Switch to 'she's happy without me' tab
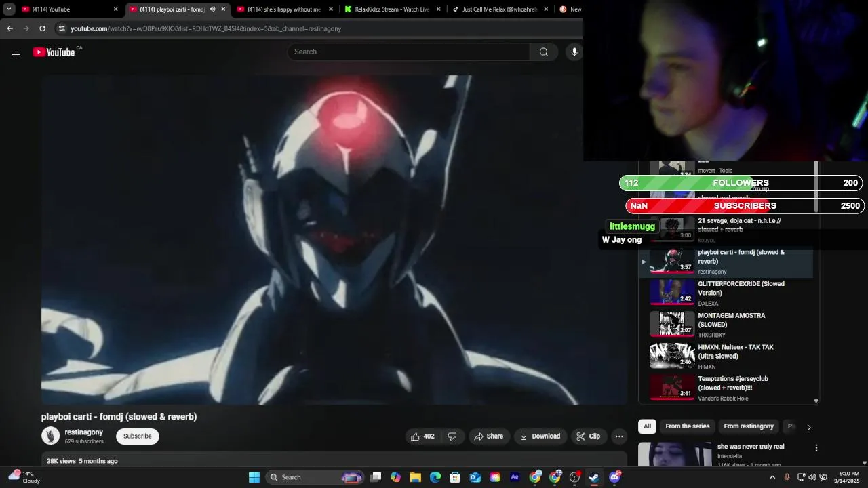868x488 pixels. tap(285, 9)
